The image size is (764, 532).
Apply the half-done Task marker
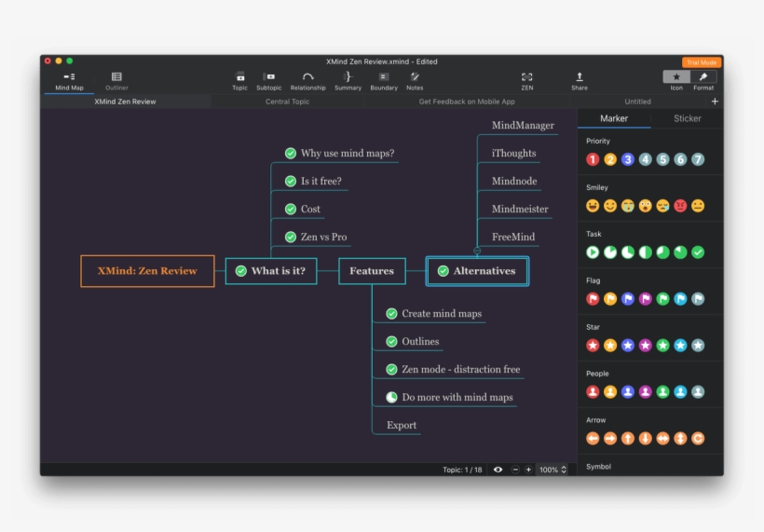click(645, 252)
